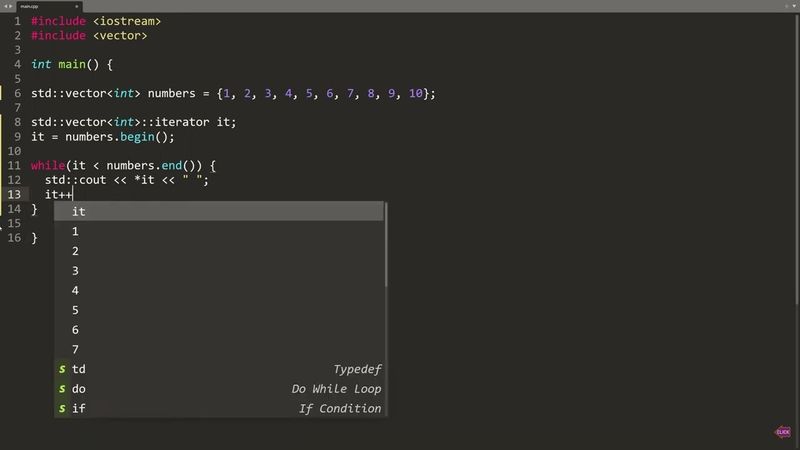Choose the highlighted 'it' autocomplete suggestion
The image size is (800, 450).
219,211
